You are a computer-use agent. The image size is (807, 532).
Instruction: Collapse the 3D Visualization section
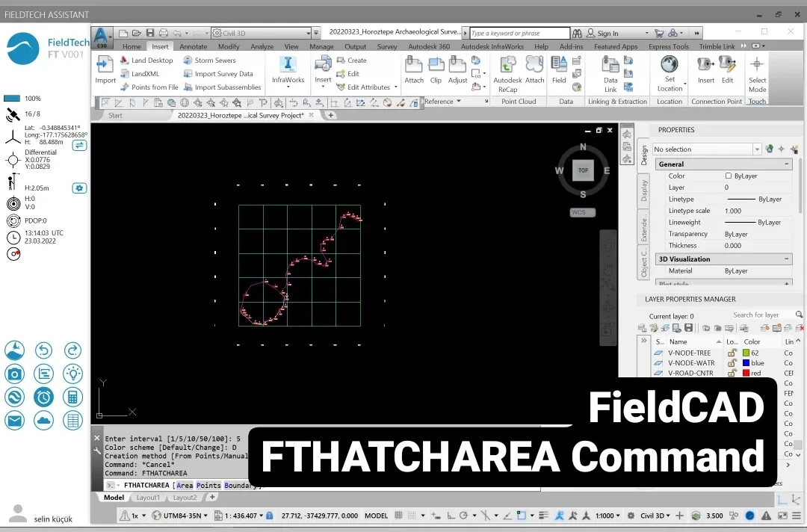(x=786, y=259)
